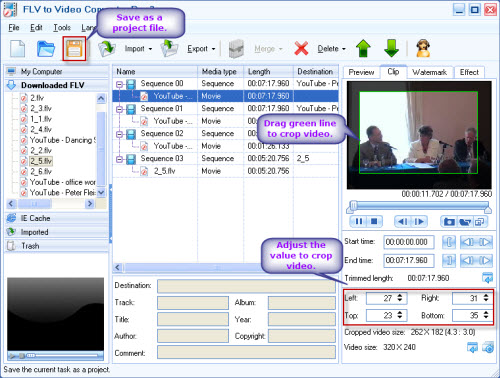Image resolution: width=500 pixels, height=378 pixels.
Task: Open the Delete dropdown arrow
Action: coord(344,49)
